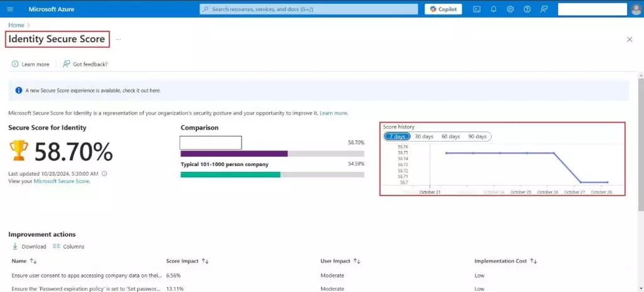Sort by Score Impact column header
Screen dimensions: 644x292
[x=187, y=261]
